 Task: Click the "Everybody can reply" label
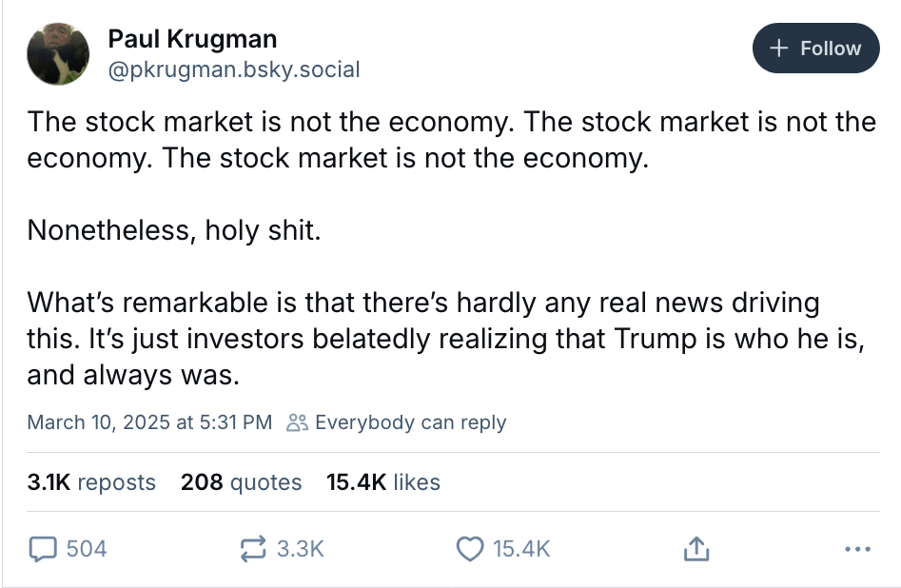click(410, 422)
